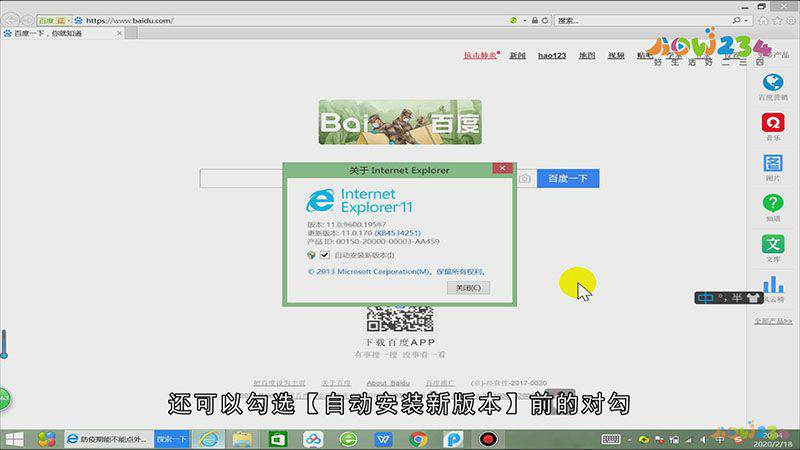Open the 关于百度 footer link

[336, 383]
